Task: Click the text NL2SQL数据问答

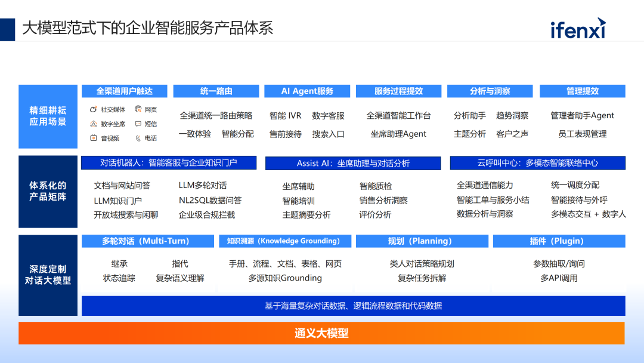Action: (x=210, y=201)
